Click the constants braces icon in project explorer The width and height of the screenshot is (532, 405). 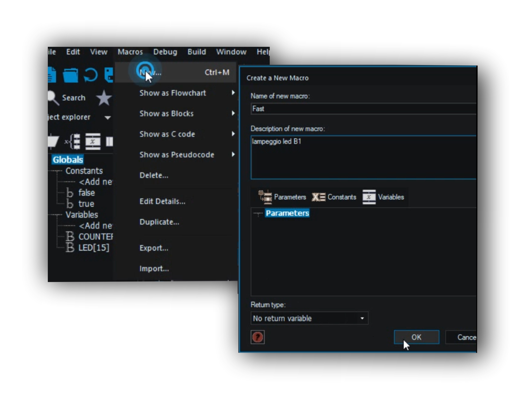[x=73, y=142]
